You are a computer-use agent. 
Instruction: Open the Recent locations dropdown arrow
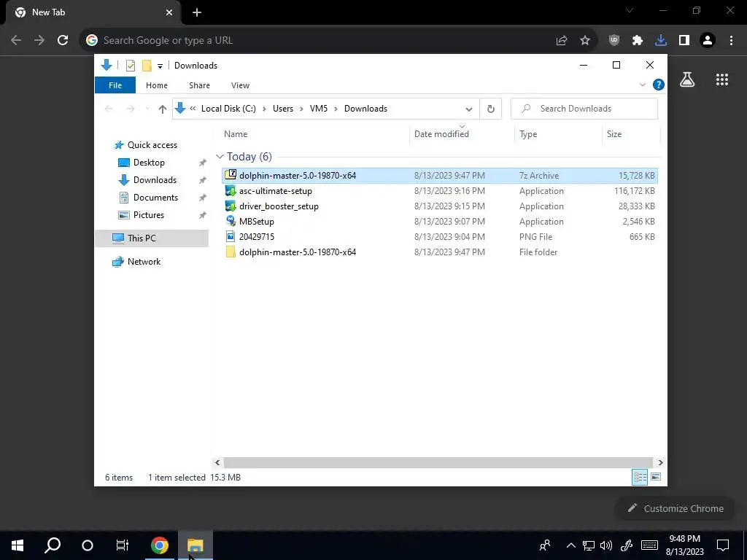(x=147, y=109)
